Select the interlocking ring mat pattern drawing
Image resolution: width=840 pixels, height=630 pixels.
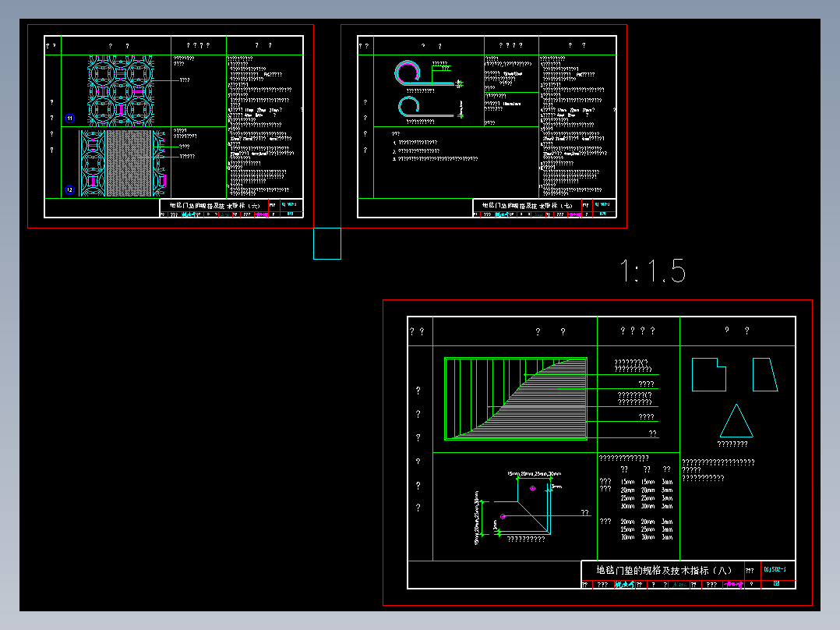(x=121, y=90)
